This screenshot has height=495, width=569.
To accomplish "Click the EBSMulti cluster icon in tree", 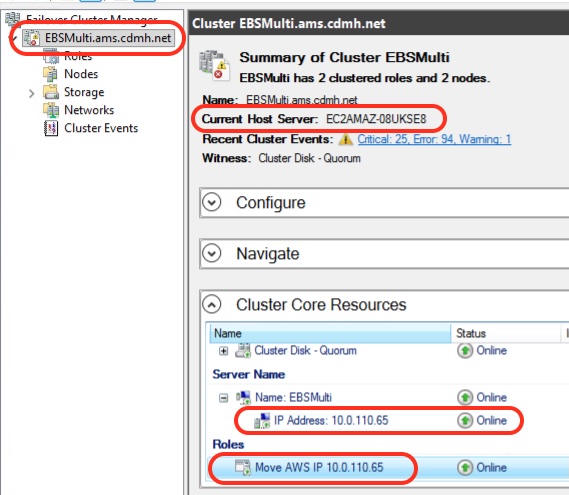I will [32, 38].
